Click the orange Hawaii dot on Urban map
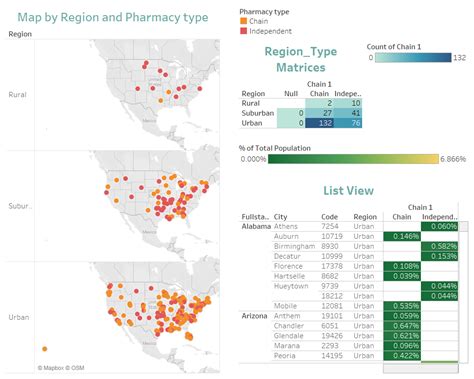 pos(45,349)
